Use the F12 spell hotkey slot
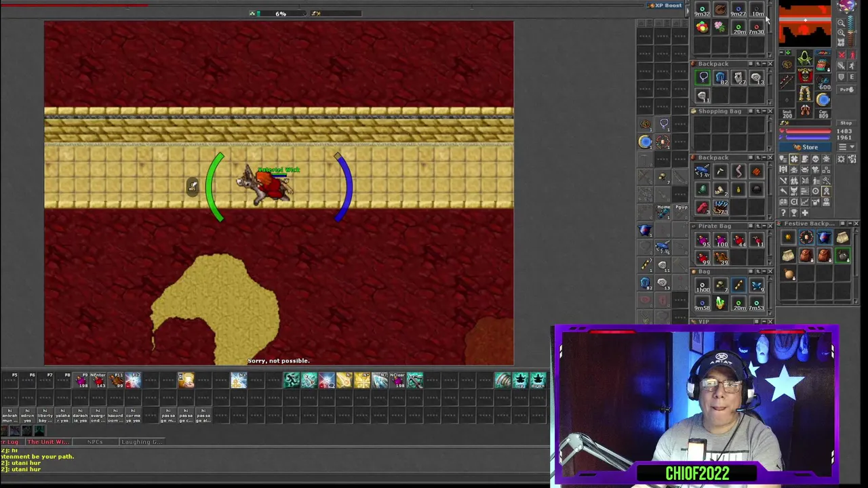This screenshot has height=488, width=868. pyautogui.click(x=133, y=380)
